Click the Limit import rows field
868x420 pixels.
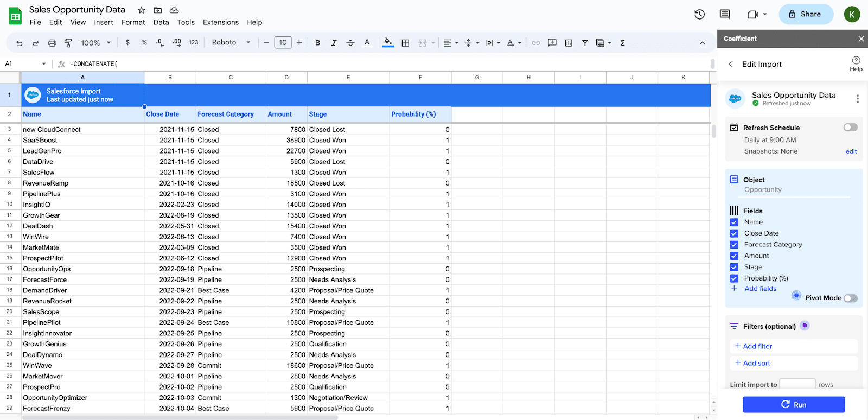tap(797, 384)
